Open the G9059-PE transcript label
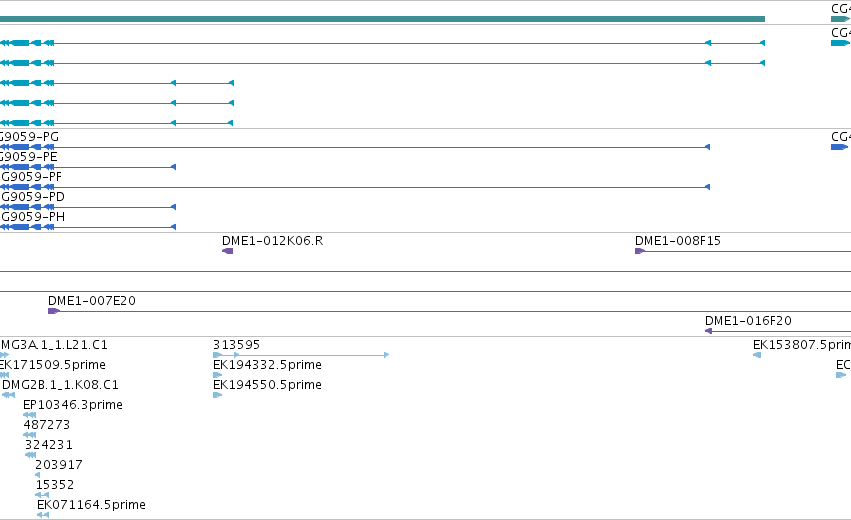The height and width of the screenshot is (520, 851). 28,157
